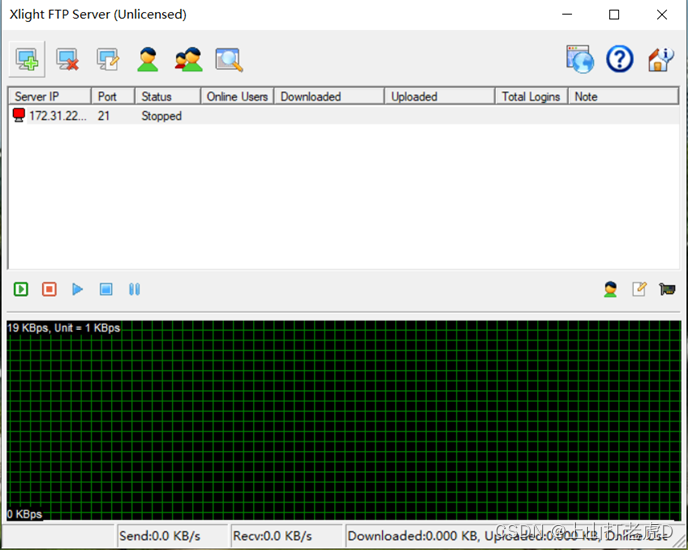Open the global options globe icon
The height and width of the screenshot is (550, 688).
point(580,60)
